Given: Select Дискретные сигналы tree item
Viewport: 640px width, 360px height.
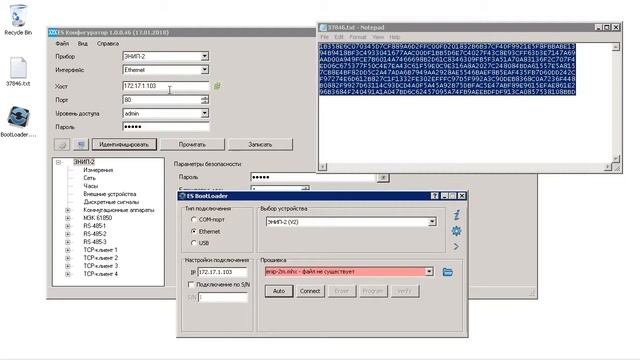Looking at the screenshot, I should tap(111, 202).
